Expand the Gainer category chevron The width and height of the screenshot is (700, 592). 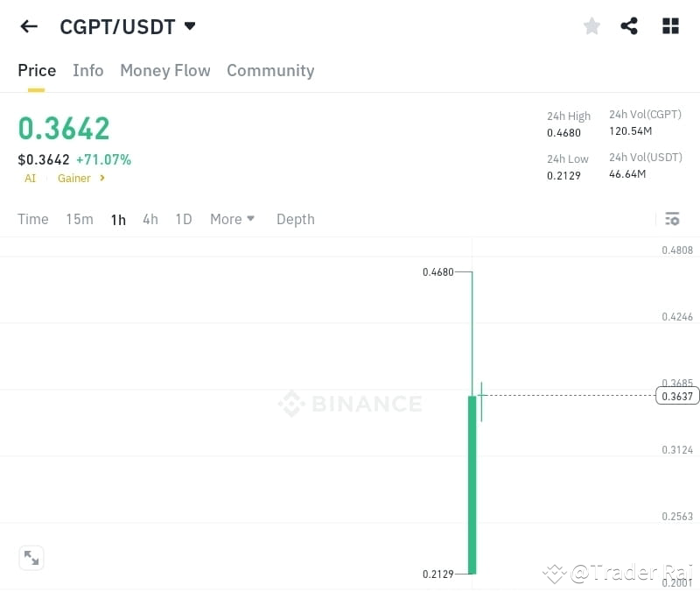point(102,178)
